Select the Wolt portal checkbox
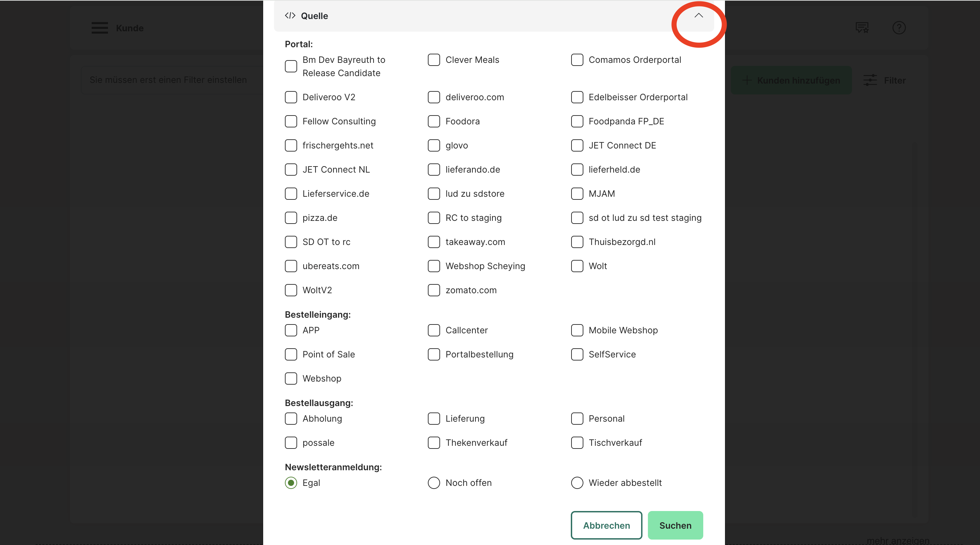The height and width of the screenshot is (545, 980). (577, 266)
